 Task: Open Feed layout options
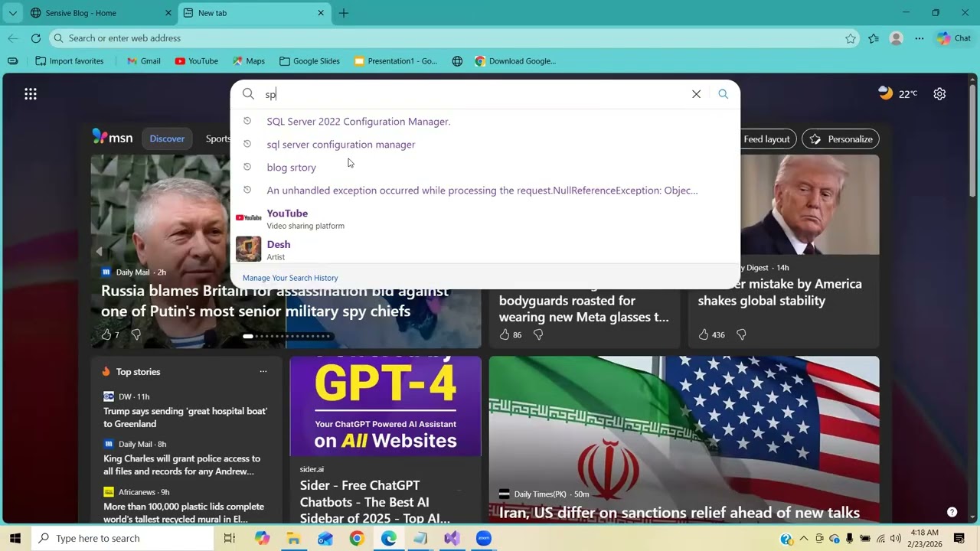click(766, 139)
